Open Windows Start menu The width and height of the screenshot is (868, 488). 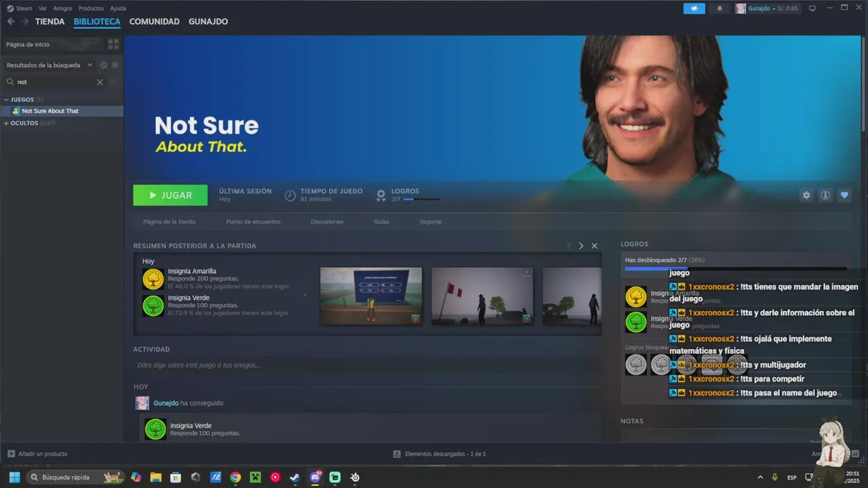14,477
